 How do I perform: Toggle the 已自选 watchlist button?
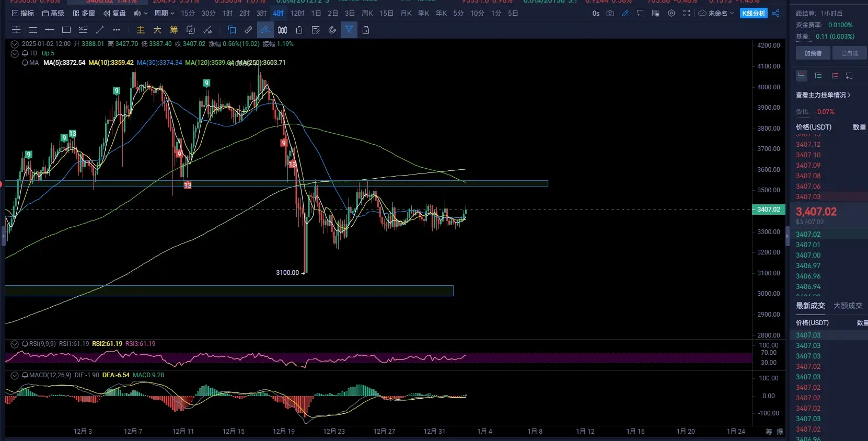coord(850,53)
